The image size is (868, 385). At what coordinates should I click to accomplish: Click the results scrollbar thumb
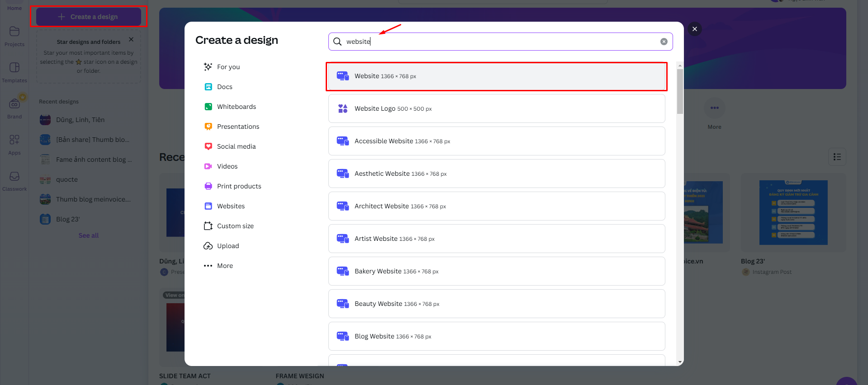tap(680, 91)
